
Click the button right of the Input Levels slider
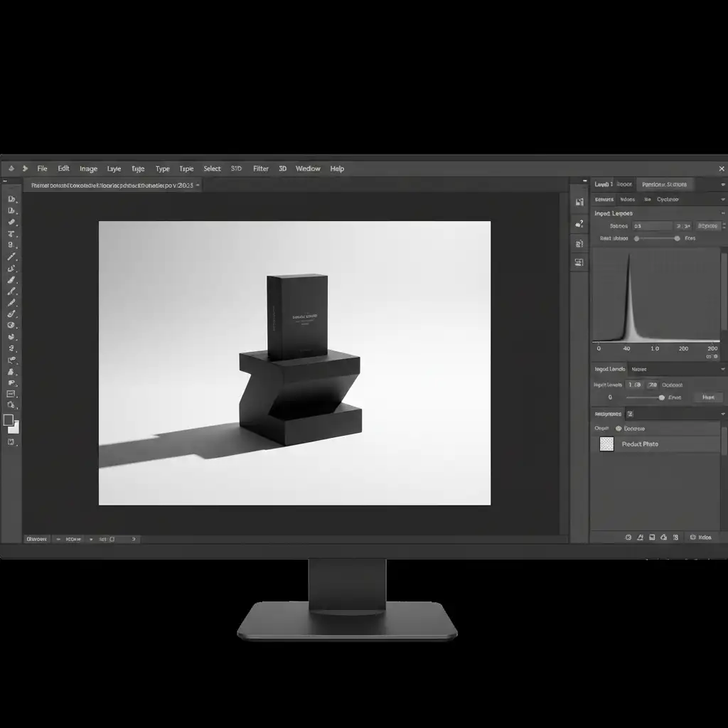tap(708, 397)
